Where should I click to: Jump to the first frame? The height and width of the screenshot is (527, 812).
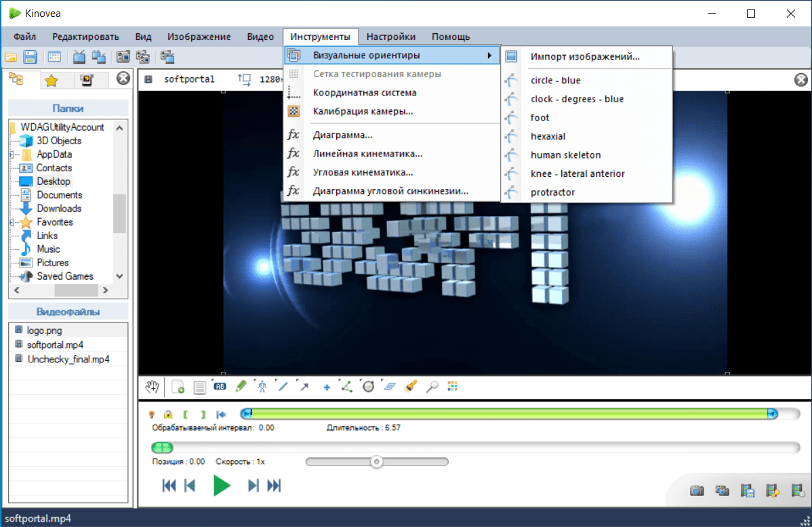[x=169, y=486]
